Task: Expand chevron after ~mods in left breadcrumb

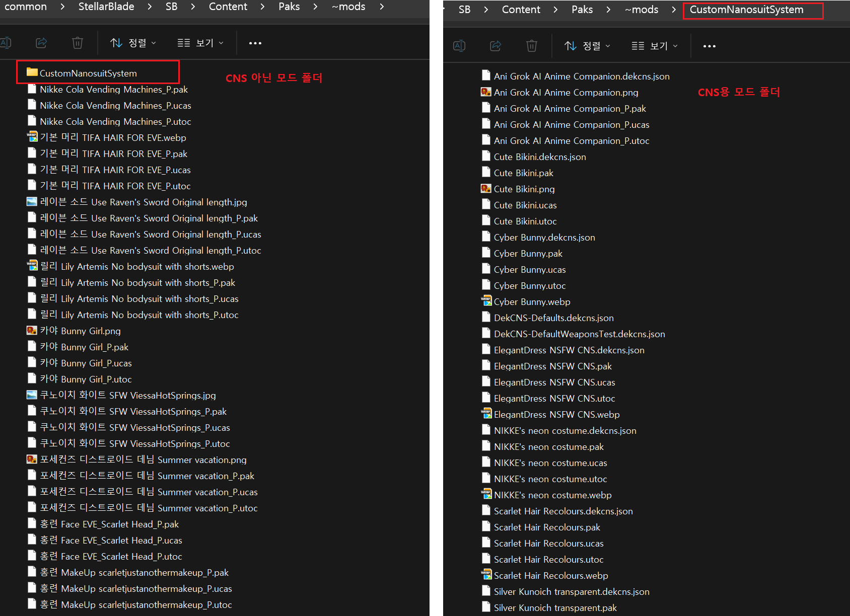Action: (x=382, y=7)
